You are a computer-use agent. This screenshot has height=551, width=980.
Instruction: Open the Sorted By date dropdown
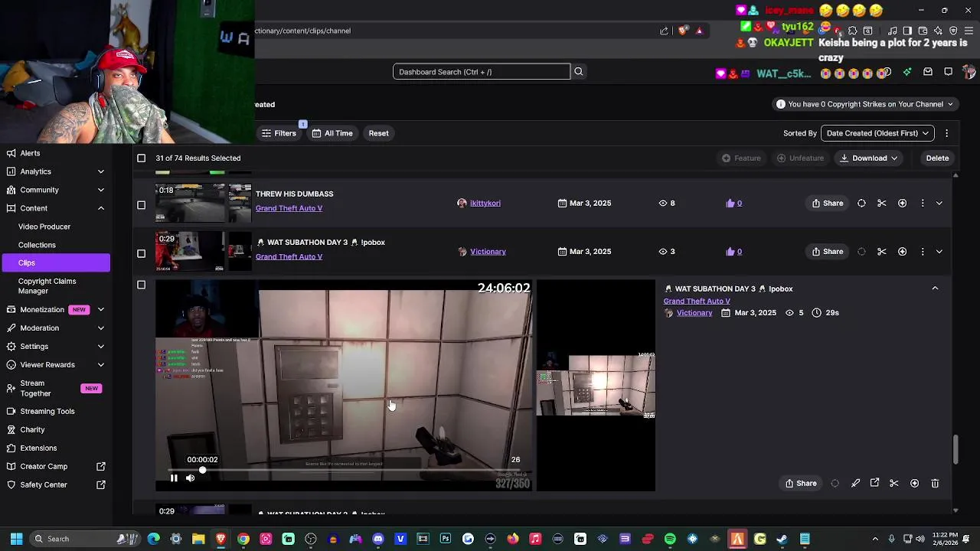pyautogui.click(x=877, y=133)
